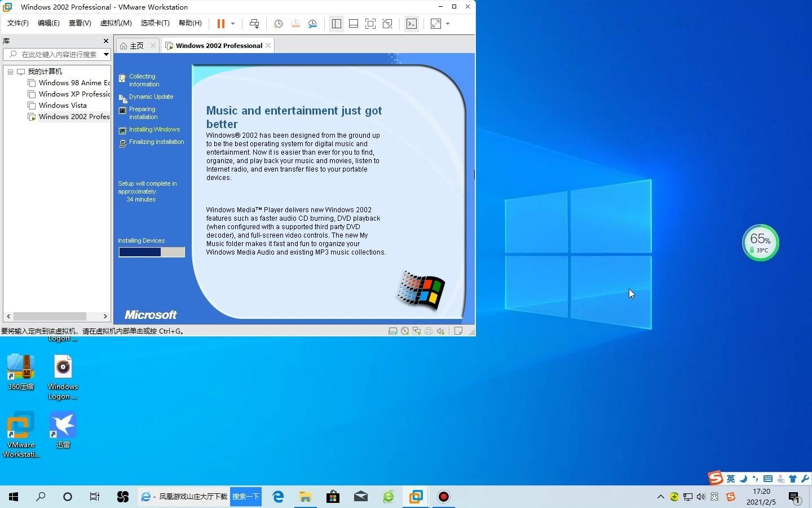Select the Windows Logon desktop audio file

[x=63, y=376]
